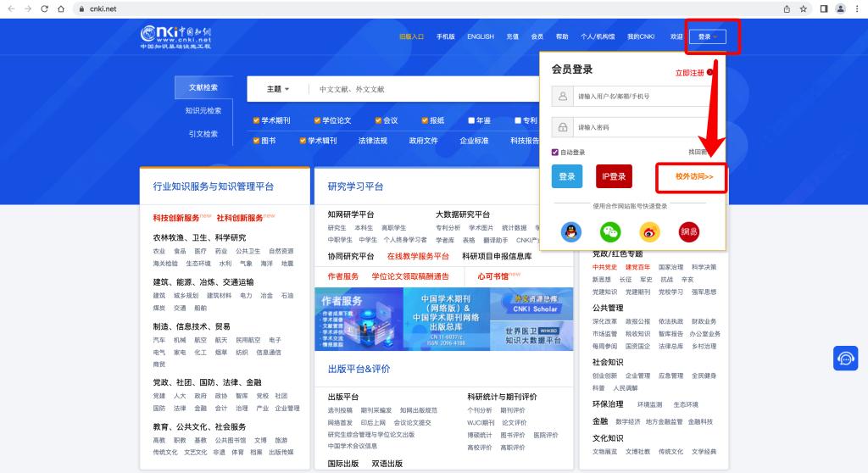Open 我的CNKI in the top navigation
This screenshot has width=868, height=473.
(641, 36)
